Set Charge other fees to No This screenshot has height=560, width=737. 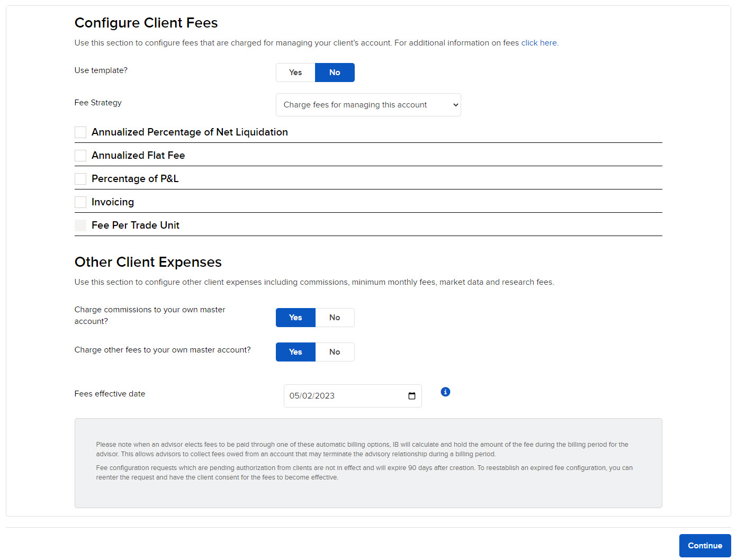click(335, 352)
